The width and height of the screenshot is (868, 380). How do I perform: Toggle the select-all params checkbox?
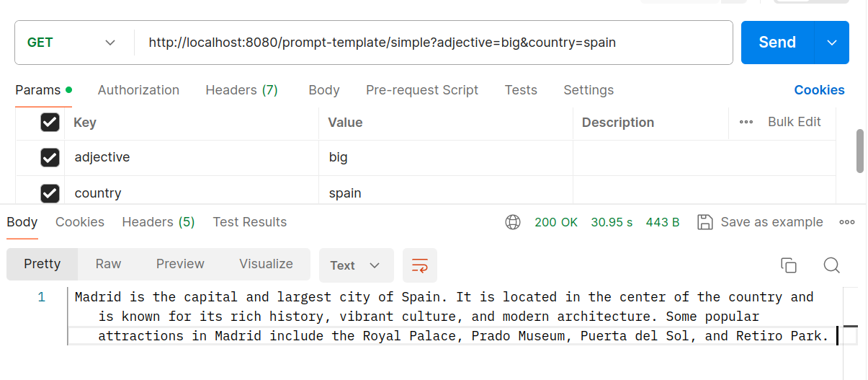point(50,123)
